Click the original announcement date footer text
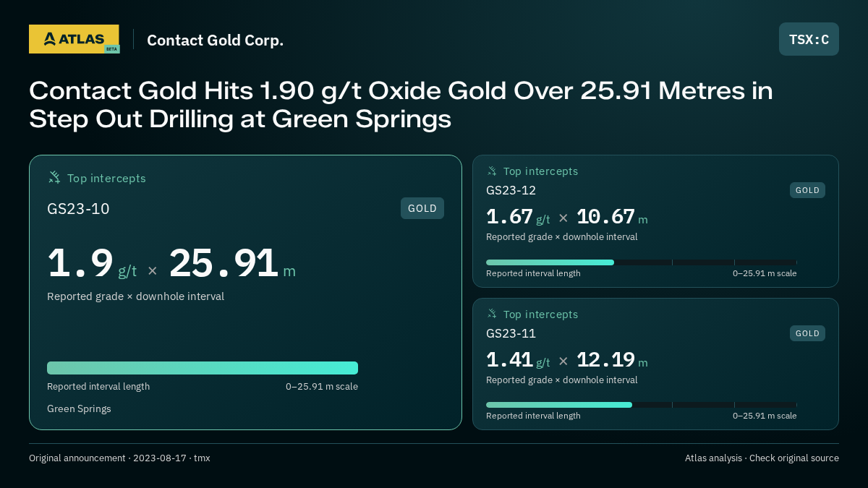 tap(119, 458)
